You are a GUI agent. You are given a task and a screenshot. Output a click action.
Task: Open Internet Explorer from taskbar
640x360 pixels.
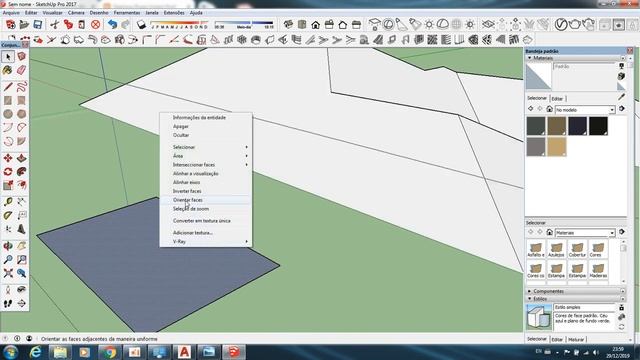click(x=36, y=352)
